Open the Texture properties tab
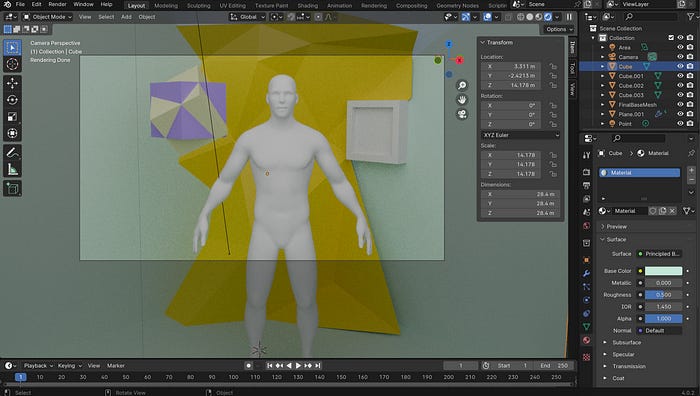The image size is (700, 396). [x=587, y=357]
